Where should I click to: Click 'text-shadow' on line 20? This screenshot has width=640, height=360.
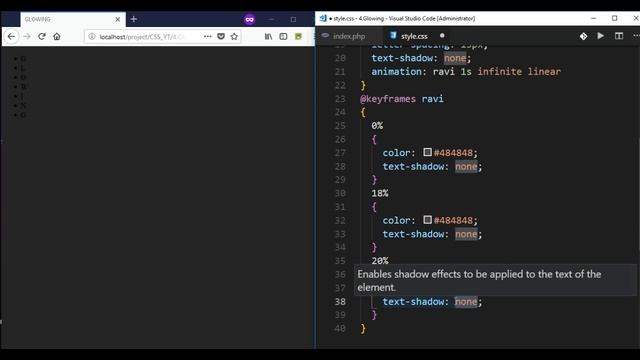pyautogui.click(x=402, y=58)
